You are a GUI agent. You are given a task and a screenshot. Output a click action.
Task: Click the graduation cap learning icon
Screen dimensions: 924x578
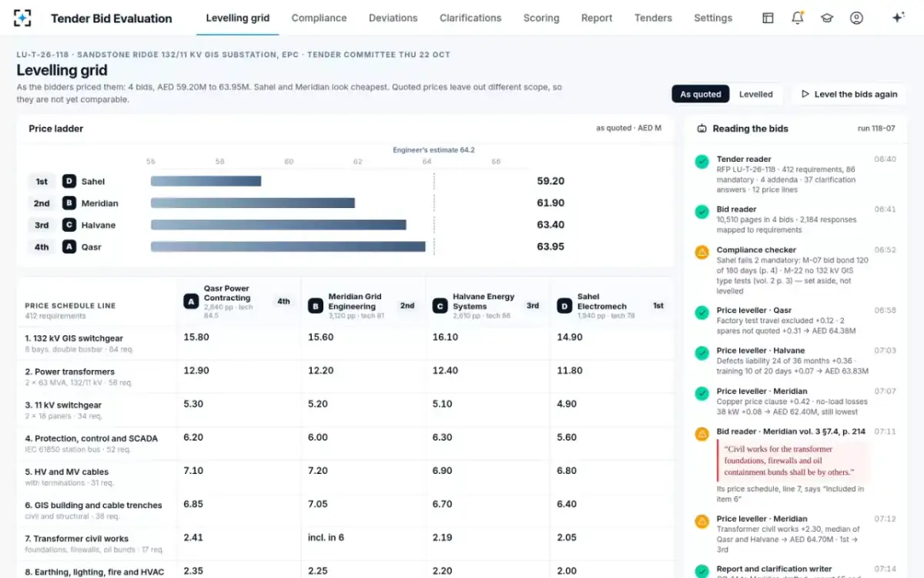click(827, 18)
